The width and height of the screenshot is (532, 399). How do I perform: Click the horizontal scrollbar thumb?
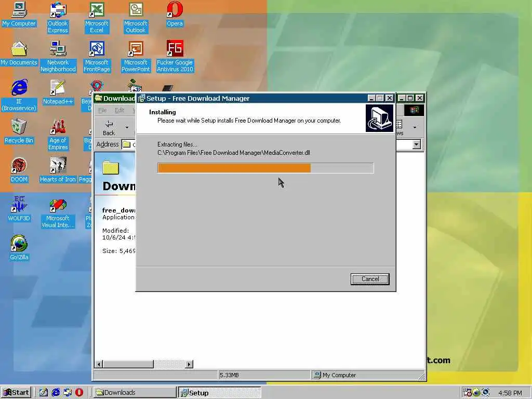[x=128, y=364]
